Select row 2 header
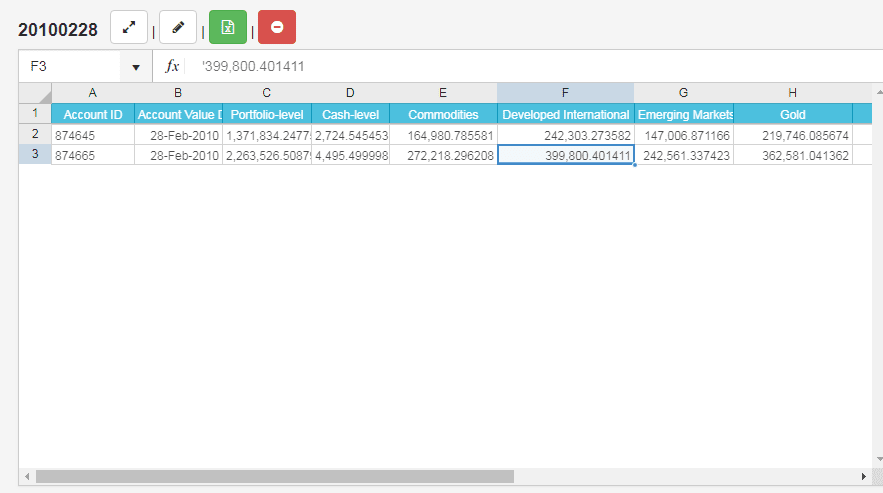 35,134
